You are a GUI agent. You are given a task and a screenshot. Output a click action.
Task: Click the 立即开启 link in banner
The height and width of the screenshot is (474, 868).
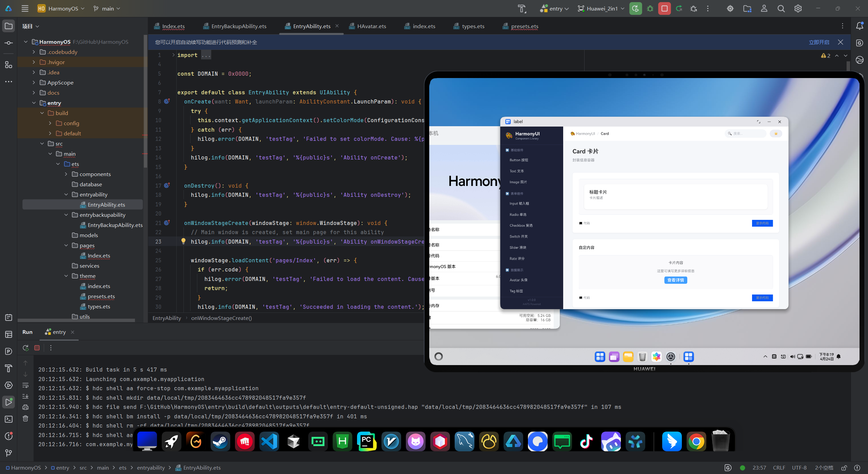819,42
